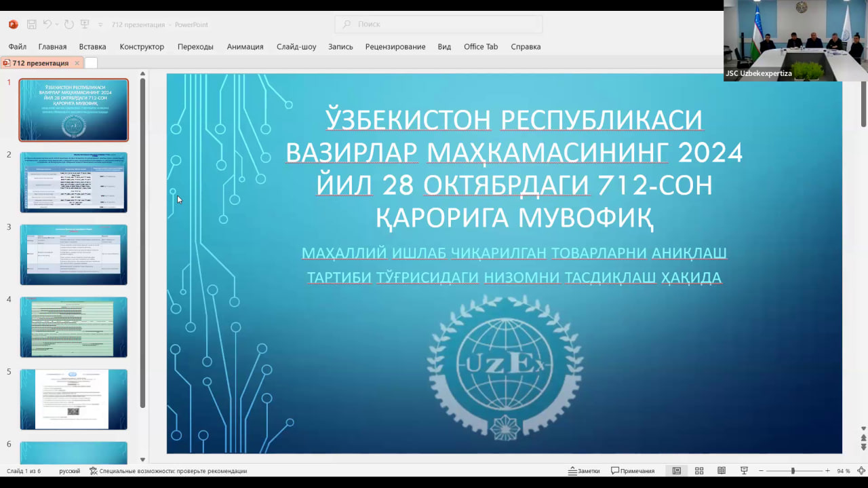868x488 pixels.
Task: Select the Анимация ribbon tab
Action: (x=245, y=47)
